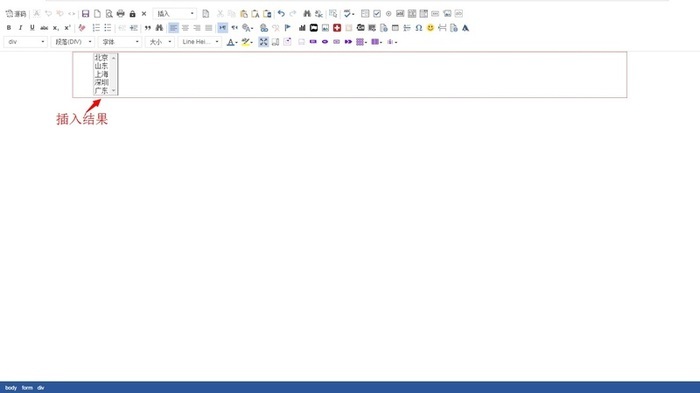The width and height of the screenshot is (700, 393).
Task: Click the Print icon
Action: click(x=121, y=14)
